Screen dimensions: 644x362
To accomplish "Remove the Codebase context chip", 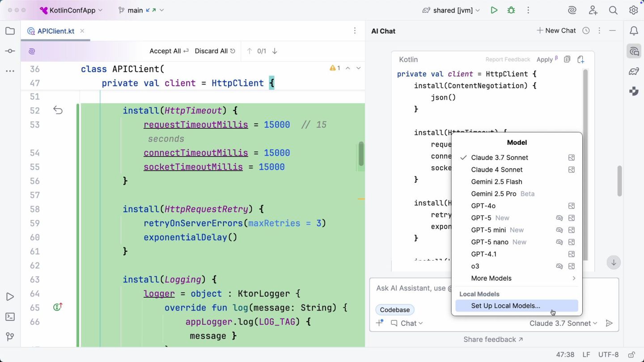I will (x=394, y=310).
